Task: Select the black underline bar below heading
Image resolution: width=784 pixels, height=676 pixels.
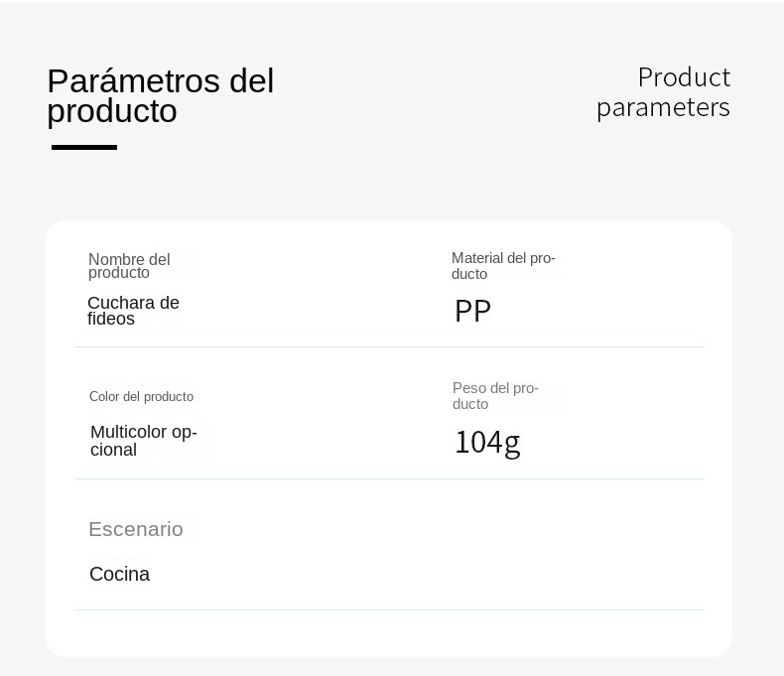Action: [84, 147]
